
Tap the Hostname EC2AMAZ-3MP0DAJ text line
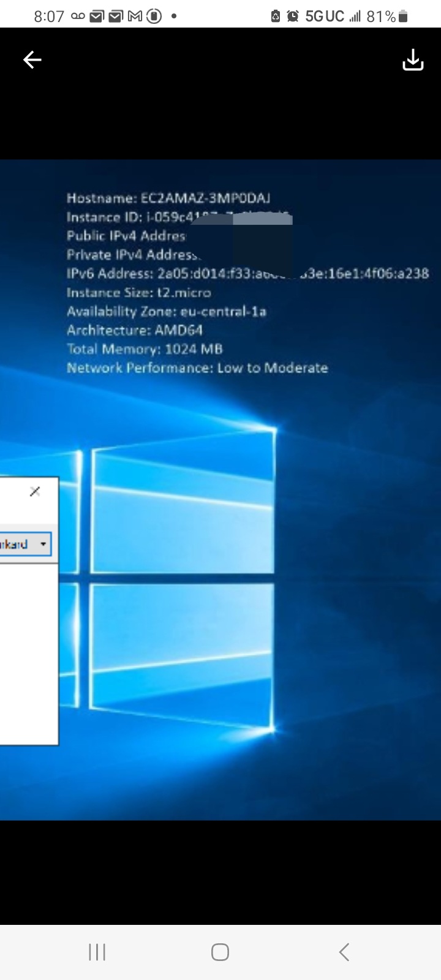(x=168, y=198)
